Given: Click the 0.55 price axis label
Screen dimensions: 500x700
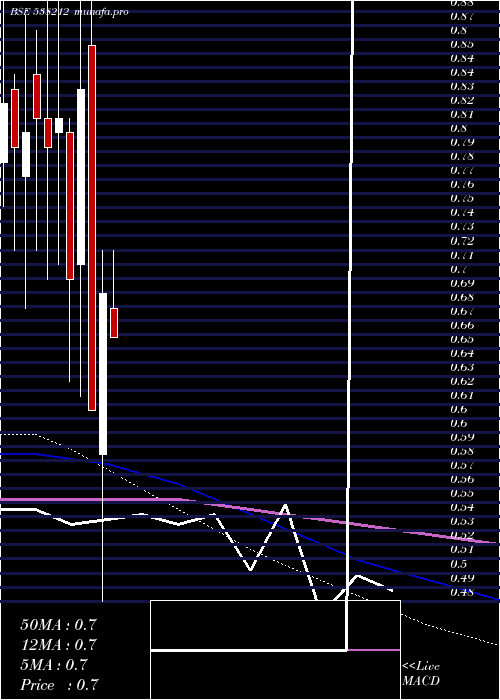Looking at the screenshot, I should 462,493.
